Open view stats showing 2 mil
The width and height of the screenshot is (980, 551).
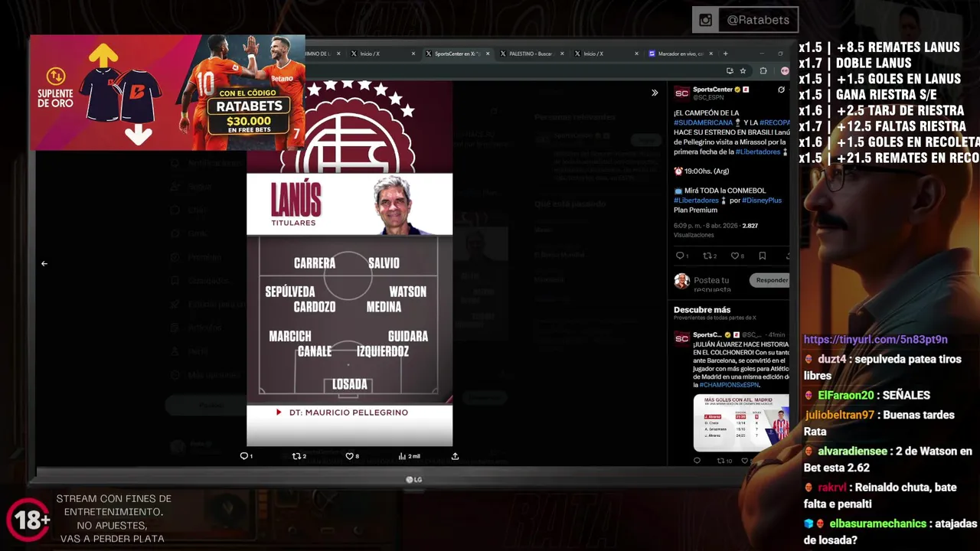tap(409, 456)
